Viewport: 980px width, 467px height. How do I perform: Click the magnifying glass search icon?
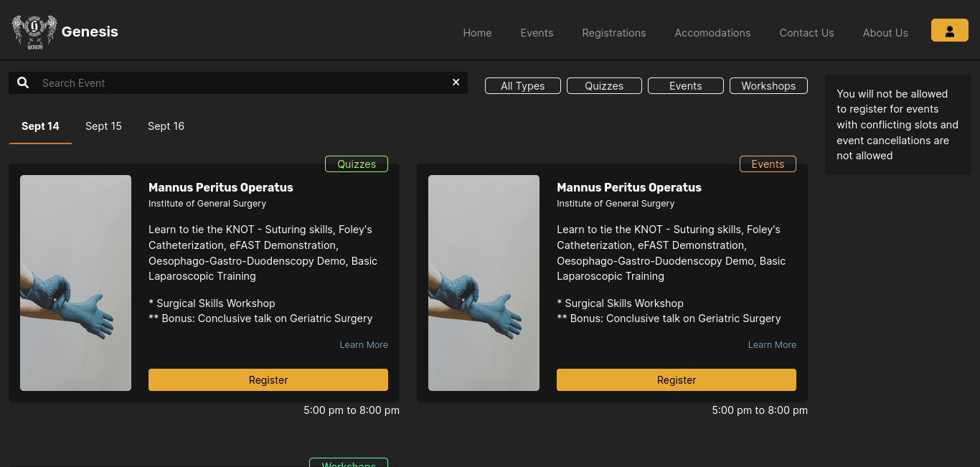point(23,83)
